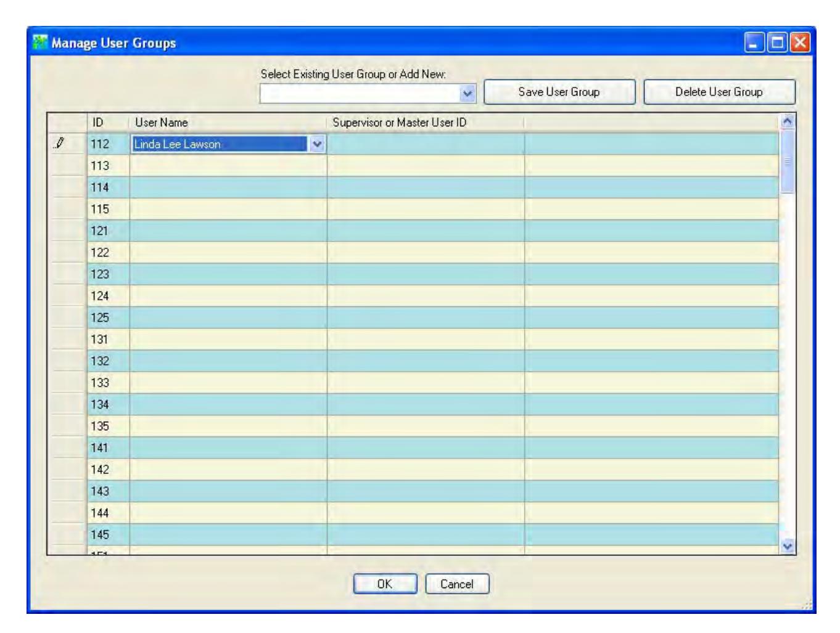Viewport: 840px width, 633px height.
Task: Sort by the ID column header
Action: coord(108,122)
